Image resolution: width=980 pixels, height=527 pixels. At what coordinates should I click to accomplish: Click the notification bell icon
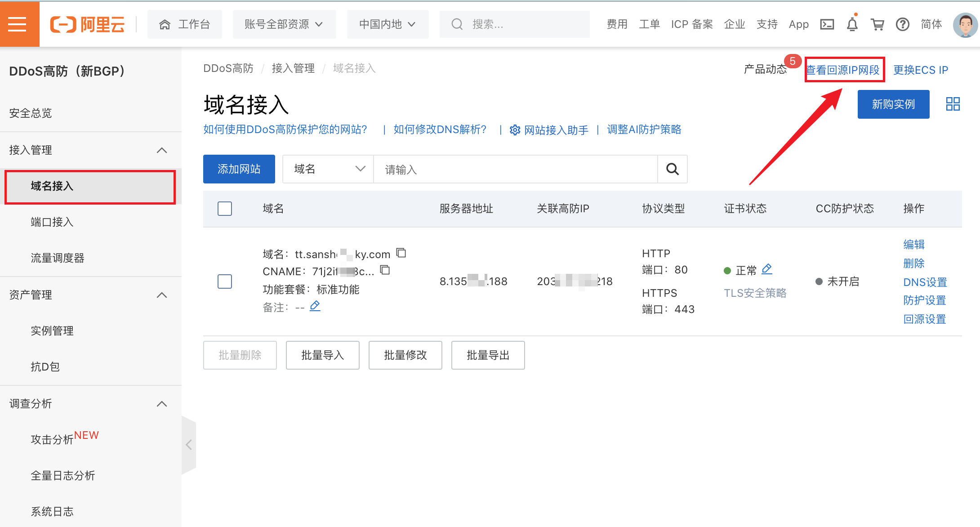click(852, 24)
